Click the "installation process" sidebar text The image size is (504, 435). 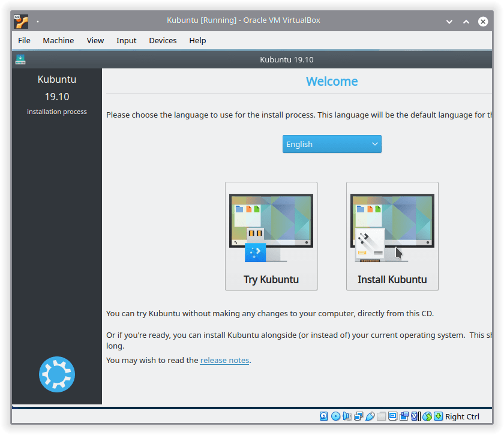57,112
